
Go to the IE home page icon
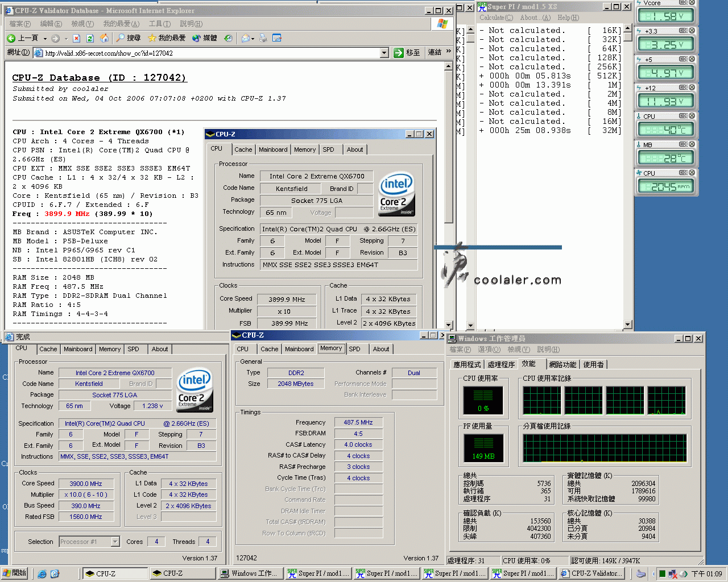[104, 38]
